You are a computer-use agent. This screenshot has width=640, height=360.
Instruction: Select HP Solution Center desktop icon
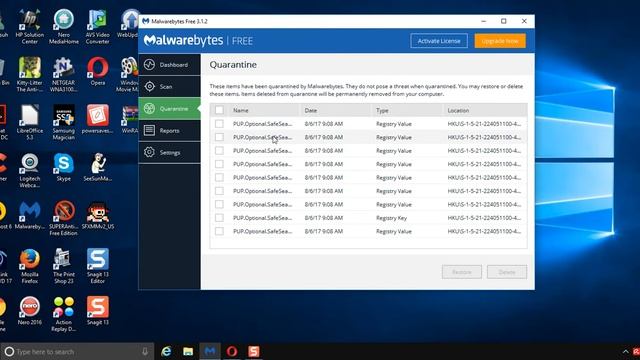click(30, 27)
